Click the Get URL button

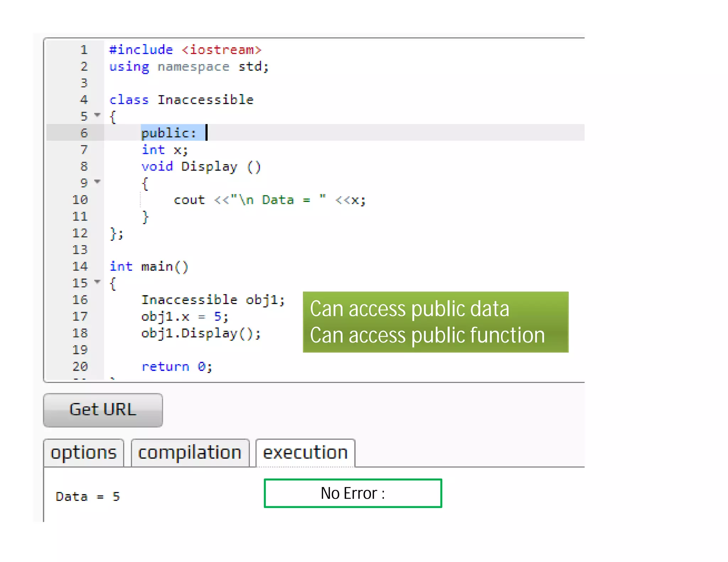point(103,410)
